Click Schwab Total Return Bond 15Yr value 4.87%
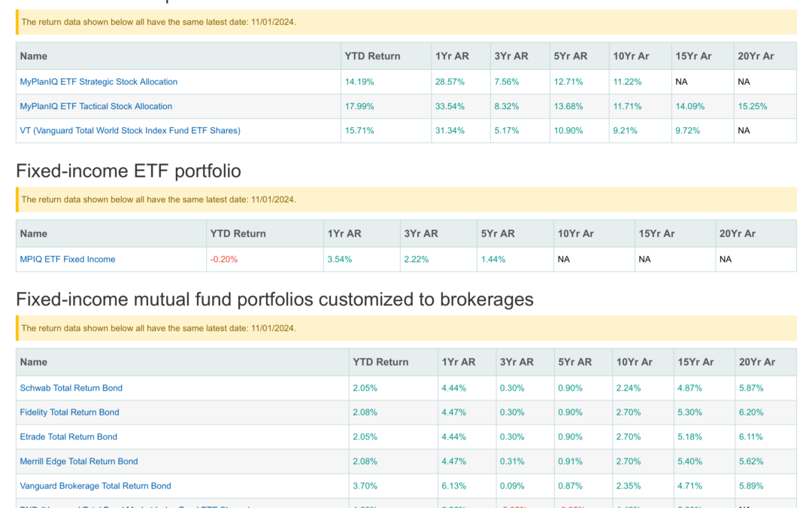The width and height of the screenshot is (812, 508). pyautogui.click(x=689, y=388)
